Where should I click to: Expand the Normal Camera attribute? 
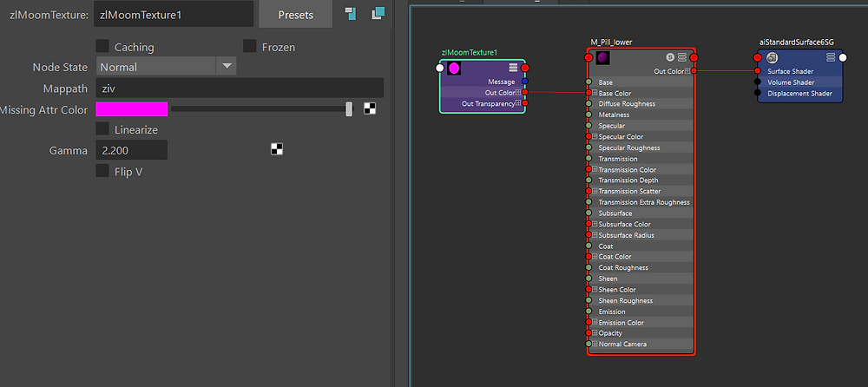point(595,344)
